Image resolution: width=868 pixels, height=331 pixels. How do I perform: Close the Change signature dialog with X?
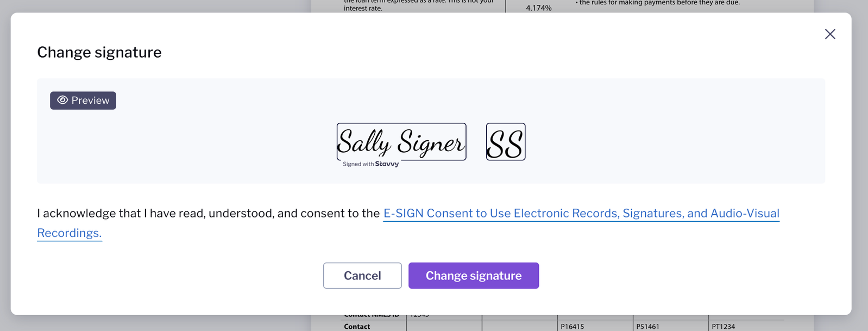(x=829, y=34)
